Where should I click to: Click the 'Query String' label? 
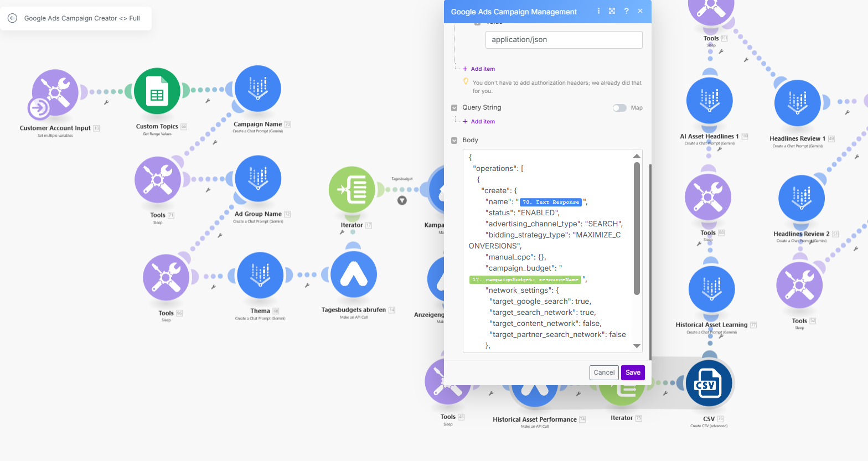[x=482, y=107]
